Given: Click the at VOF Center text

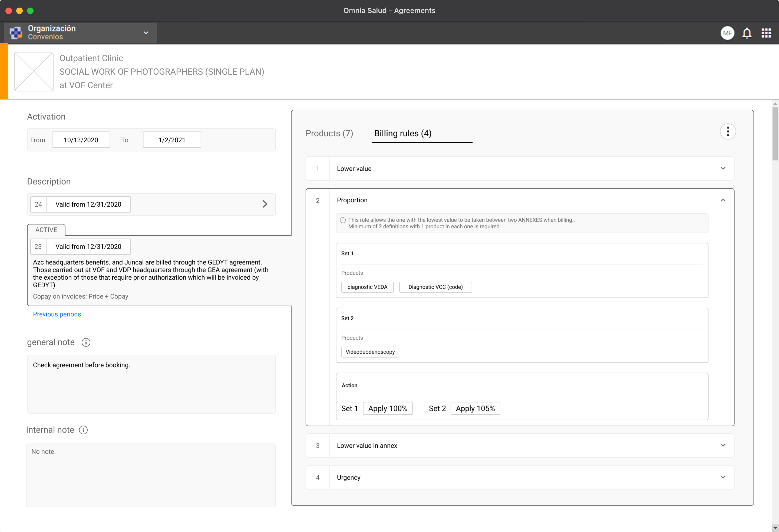Looking at the screenshot, I should tap(86, 85).
